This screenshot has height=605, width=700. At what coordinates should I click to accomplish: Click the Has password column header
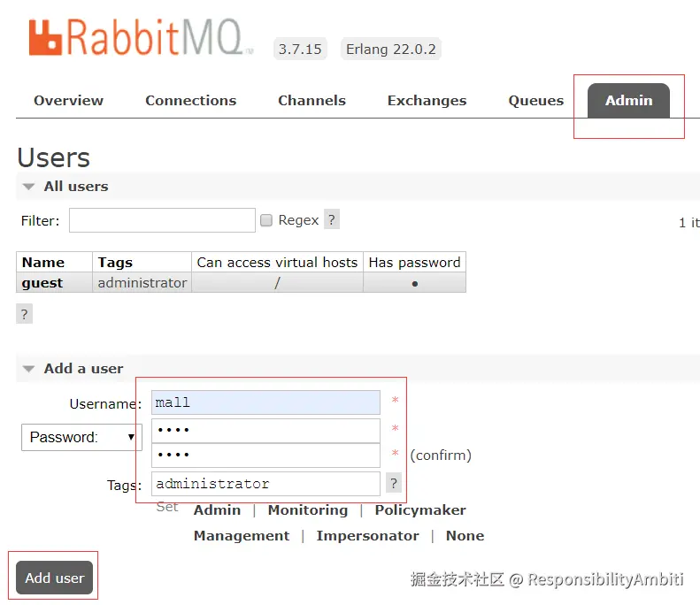[414, 263]
